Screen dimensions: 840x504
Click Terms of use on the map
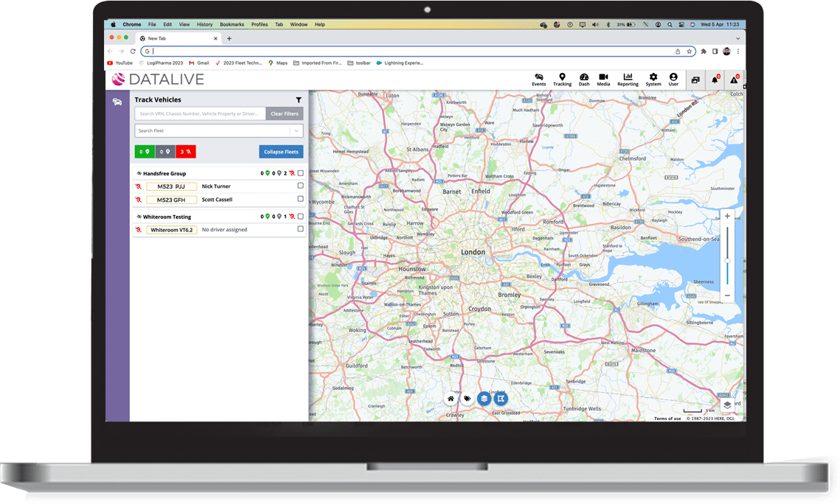(x=667, y=419)
